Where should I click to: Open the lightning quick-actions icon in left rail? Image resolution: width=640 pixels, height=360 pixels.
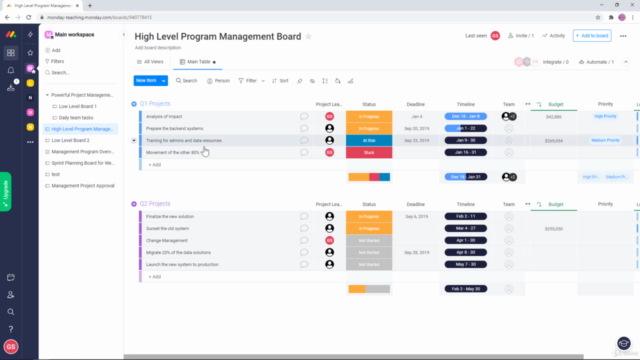(30, 35)
